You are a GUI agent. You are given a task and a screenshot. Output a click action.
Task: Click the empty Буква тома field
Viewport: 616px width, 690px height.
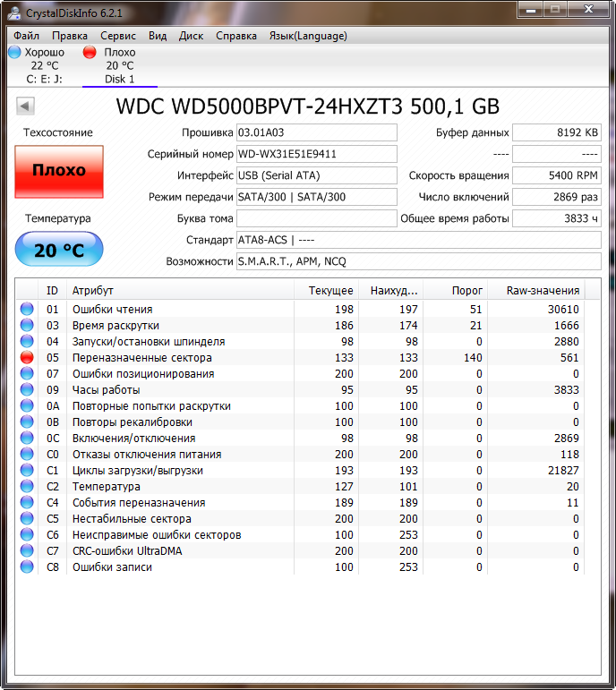click(316, 218)
